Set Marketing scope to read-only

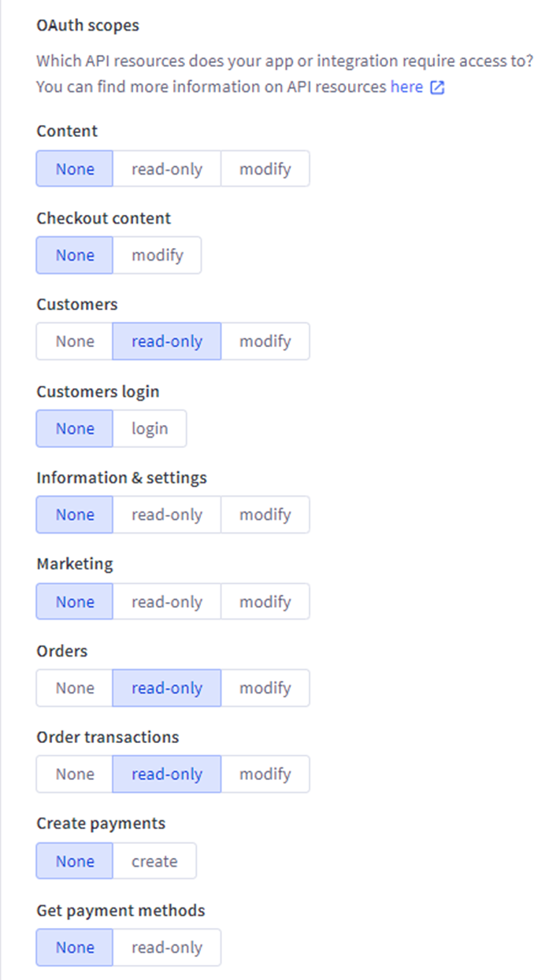166,601
